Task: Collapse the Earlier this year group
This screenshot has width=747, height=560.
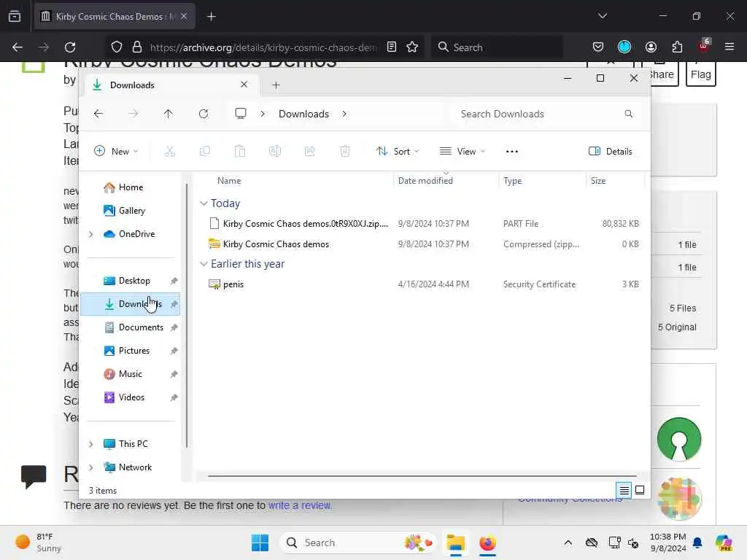Action: (204, 264)
